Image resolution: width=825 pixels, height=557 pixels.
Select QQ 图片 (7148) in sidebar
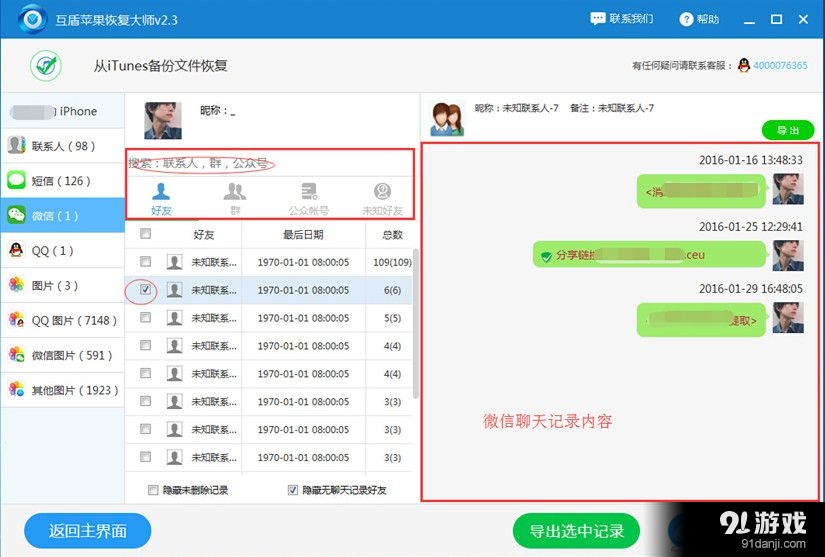pyautogui.click(x=63, y=320)
